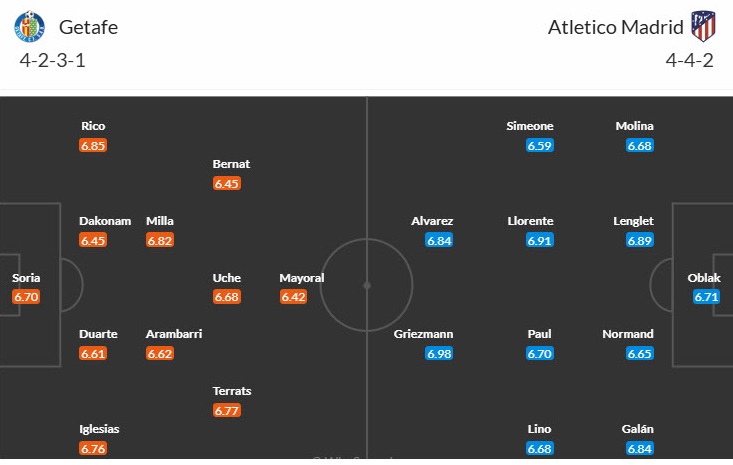This screenshot has width=733, height=465.
Task: Click the player name Arambarri
Action: coord(174,334)
